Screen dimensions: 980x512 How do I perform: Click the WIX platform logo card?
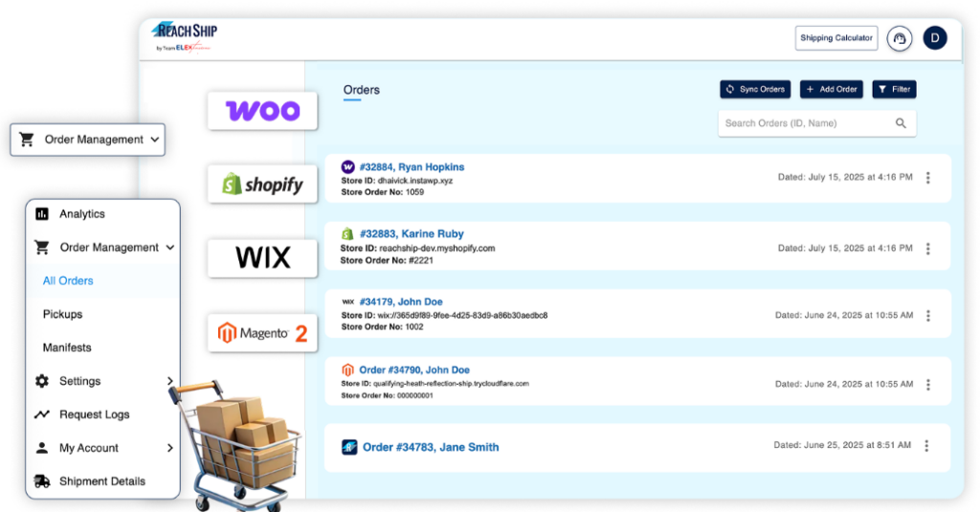(x=262, y=257)
